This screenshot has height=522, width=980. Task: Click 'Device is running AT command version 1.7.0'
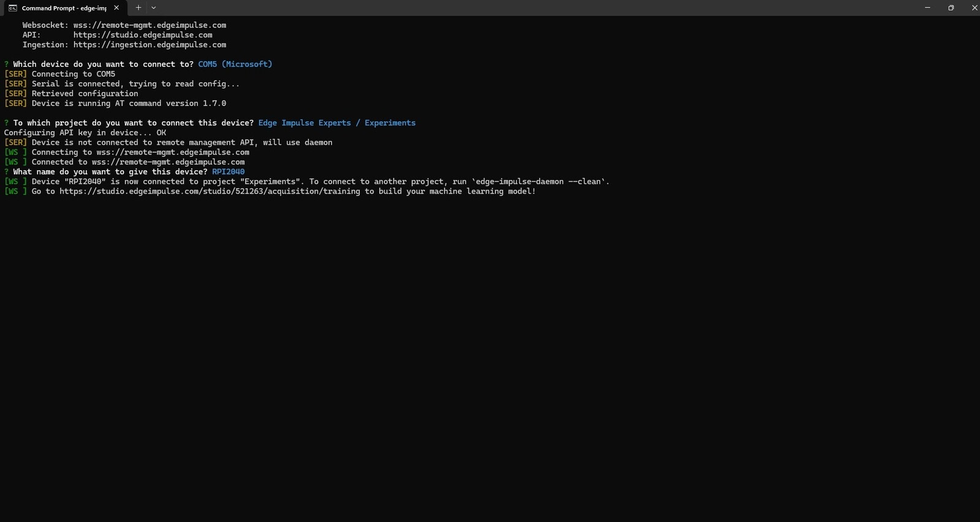pos(115,104)
